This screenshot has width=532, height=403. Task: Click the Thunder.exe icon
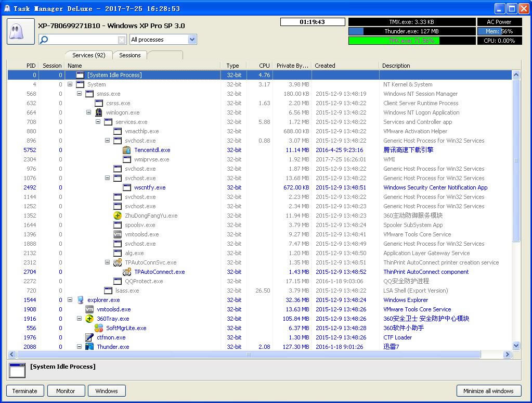click(x=89, y=347)
